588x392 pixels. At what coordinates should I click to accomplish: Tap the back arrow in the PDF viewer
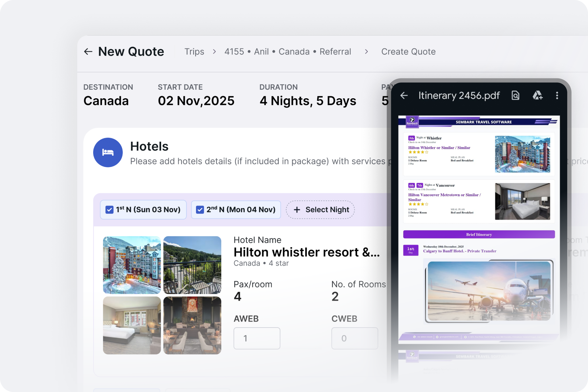pyautogui.click(x=404, y=95)
